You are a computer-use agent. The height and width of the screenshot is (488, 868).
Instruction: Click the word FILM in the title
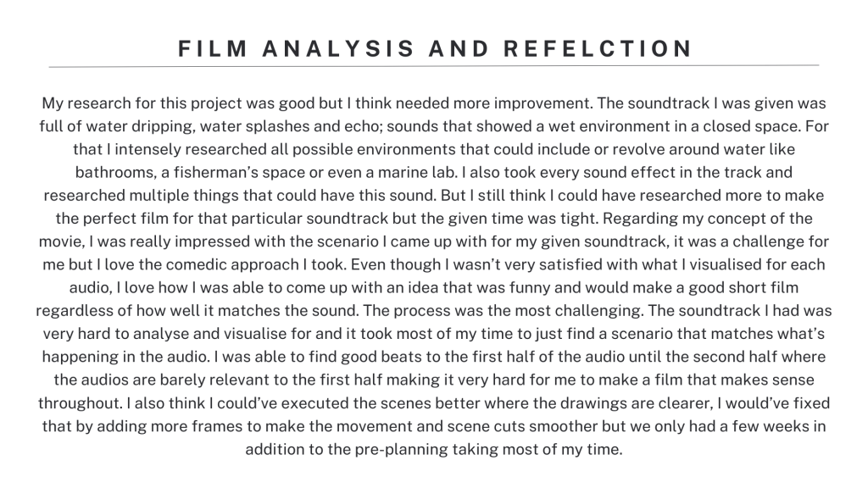coord(208,48)
